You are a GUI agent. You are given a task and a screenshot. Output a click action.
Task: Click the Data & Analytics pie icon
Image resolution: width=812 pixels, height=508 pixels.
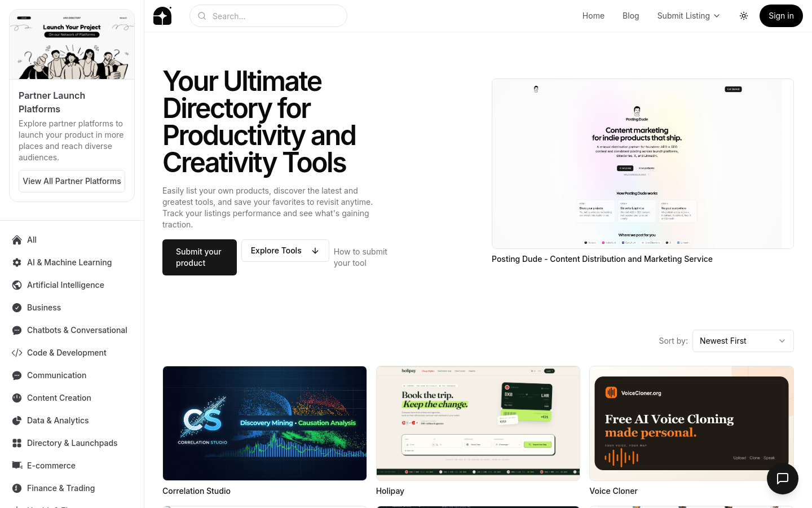(17, 421)
